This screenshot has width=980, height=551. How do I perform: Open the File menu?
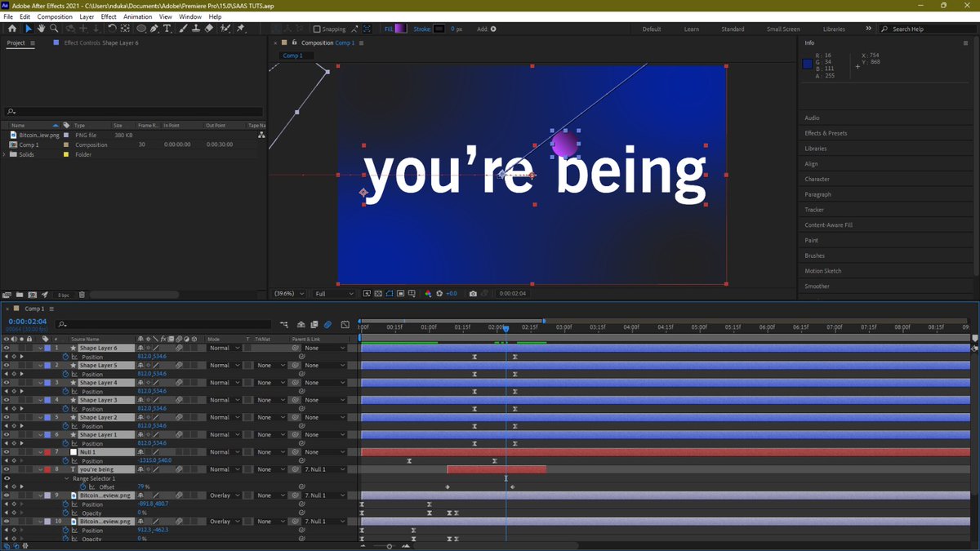click(7, 16)
